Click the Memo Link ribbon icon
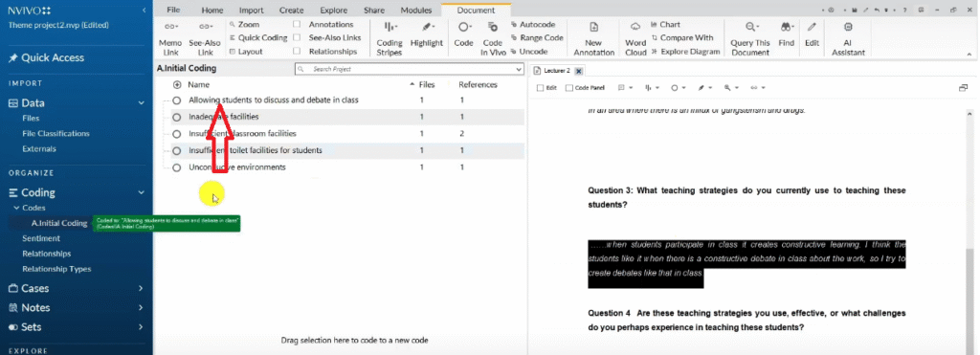Image resolution: width=980 pixels, height=355 pixels. click(x=170, y=26)
